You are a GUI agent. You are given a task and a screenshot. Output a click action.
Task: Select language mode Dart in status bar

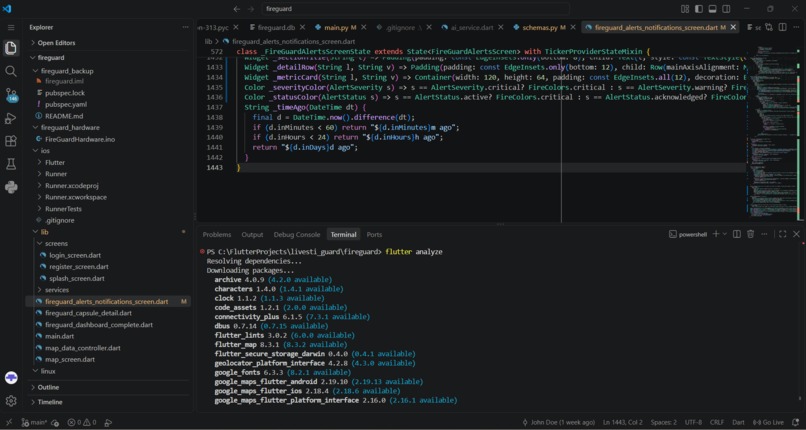pos(738,422)
